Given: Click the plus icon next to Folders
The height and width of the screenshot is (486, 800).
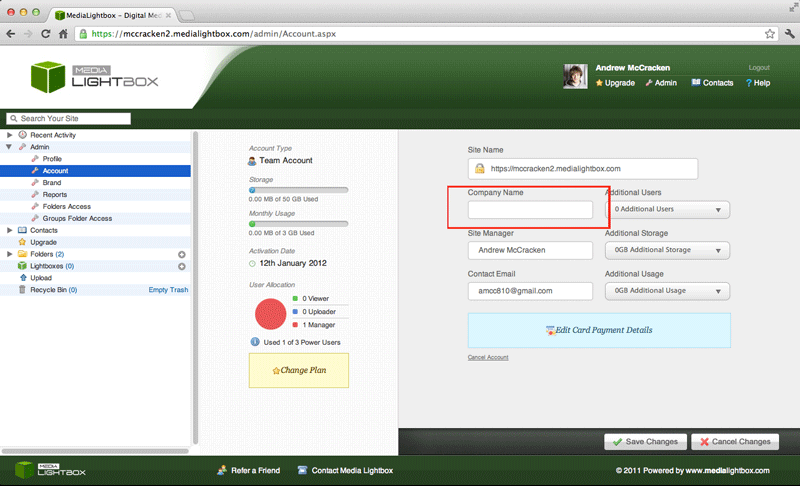Looking at the screenshot, I should coord(181,254).
